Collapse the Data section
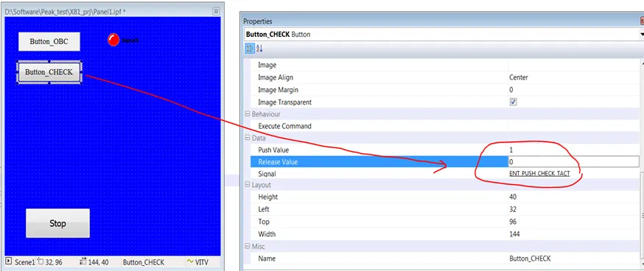Screen dimensions: 644x271 [248, 138]
